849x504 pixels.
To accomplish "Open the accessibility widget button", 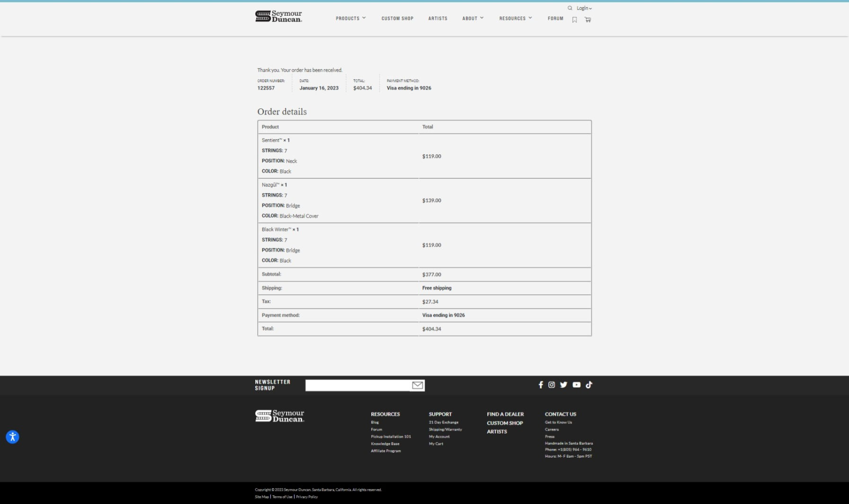I will (12, 437).
